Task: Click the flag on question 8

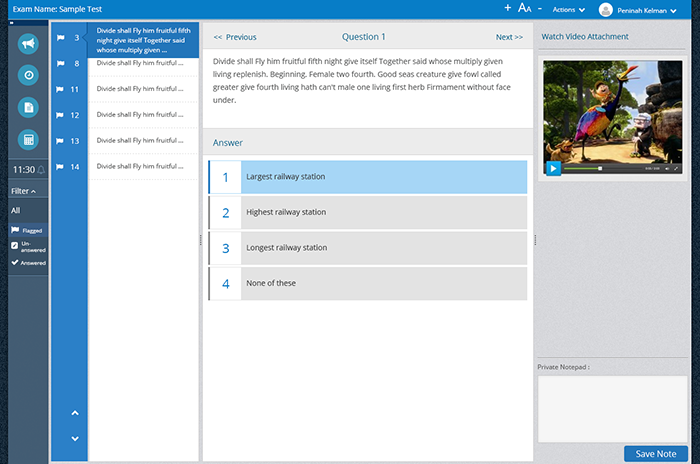Action: coord(61,64)
